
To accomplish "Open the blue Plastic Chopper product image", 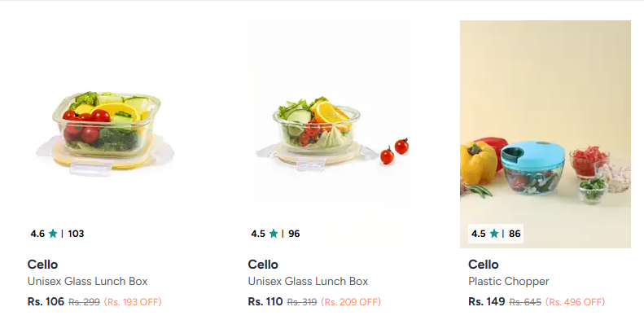I will point(545,134).
